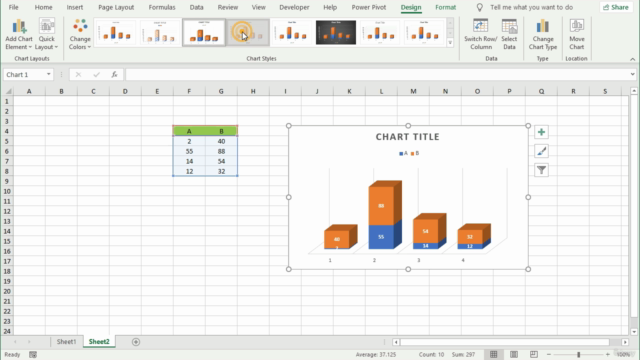
Task: Open Chart Styles brush button beside chart
Action: point(541,151)
